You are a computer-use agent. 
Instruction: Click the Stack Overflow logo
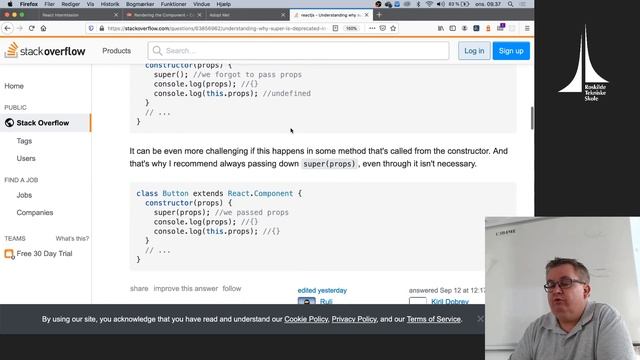click(45, 51)
